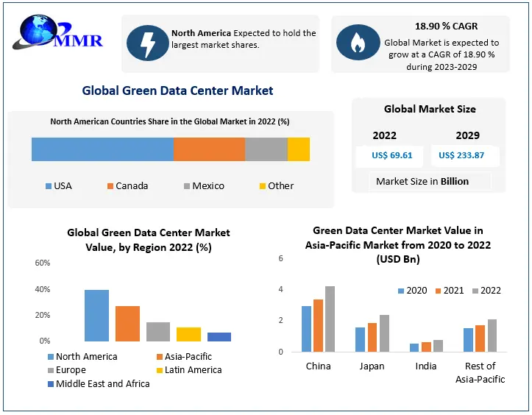Click the yellow Other legend marker
This screenshot has width=532, height=415.
263,186
